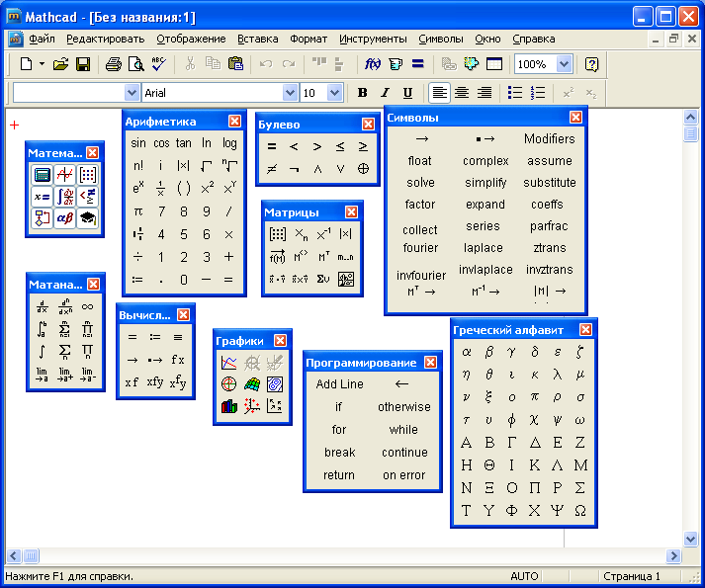
Task: Click simplify in the Symbolic palette
Action: click(x=485, y=183)
